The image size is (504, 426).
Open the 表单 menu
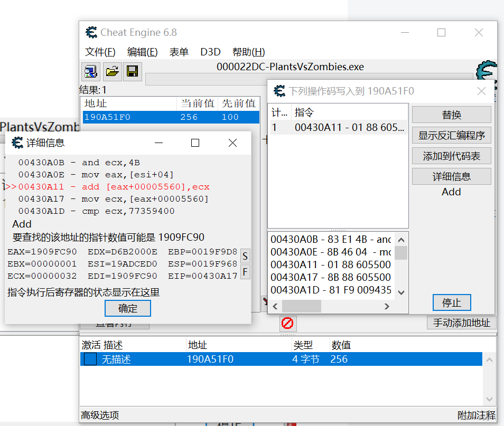179,52
